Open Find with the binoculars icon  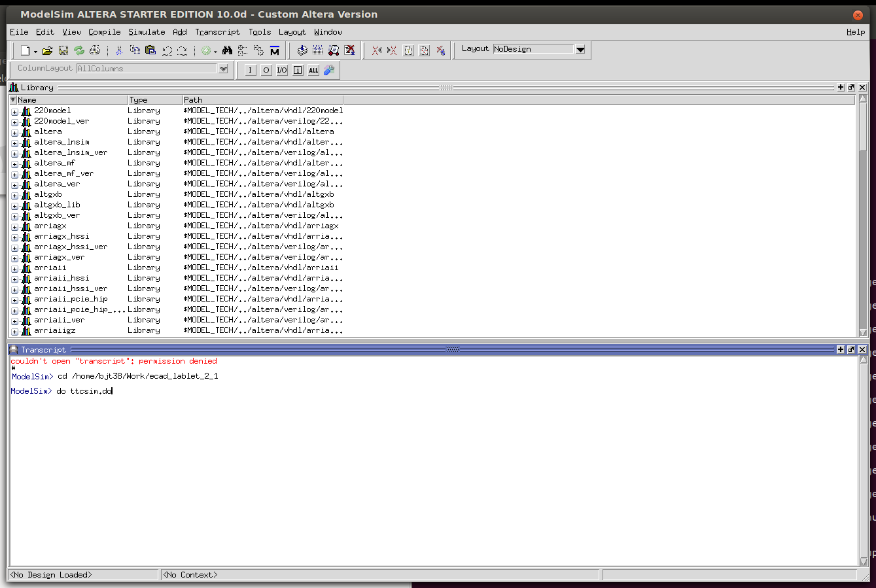click(227, 50)
